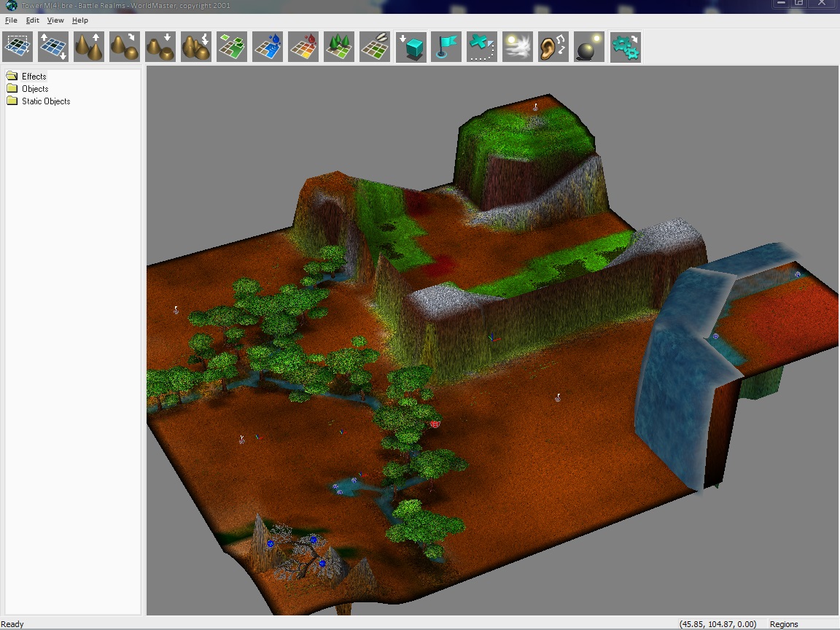Viewport: 840px width, 630px height.
Task: Choose the raise/lower terrain grid tool
Action: pyautogui.click(x=53, y=47)
